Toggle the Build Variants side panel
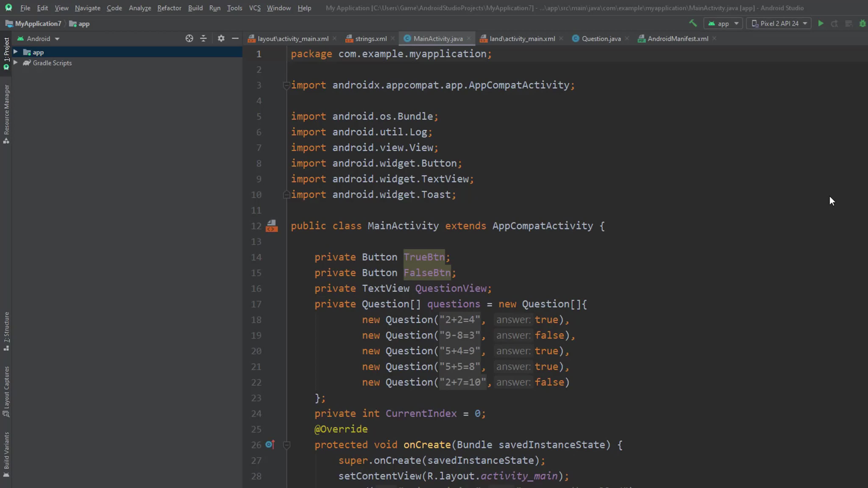The image size is (868, 488). point(6,454)
